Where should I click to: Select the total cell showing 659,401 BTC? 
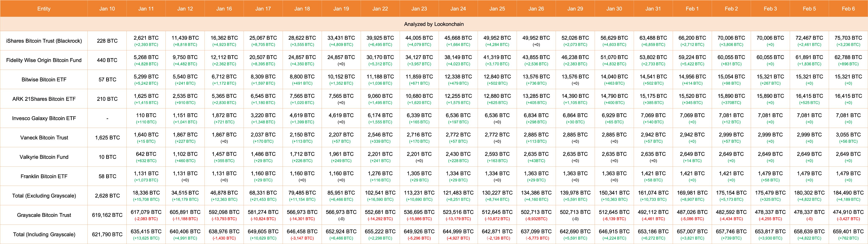click(x=848, y=234)
